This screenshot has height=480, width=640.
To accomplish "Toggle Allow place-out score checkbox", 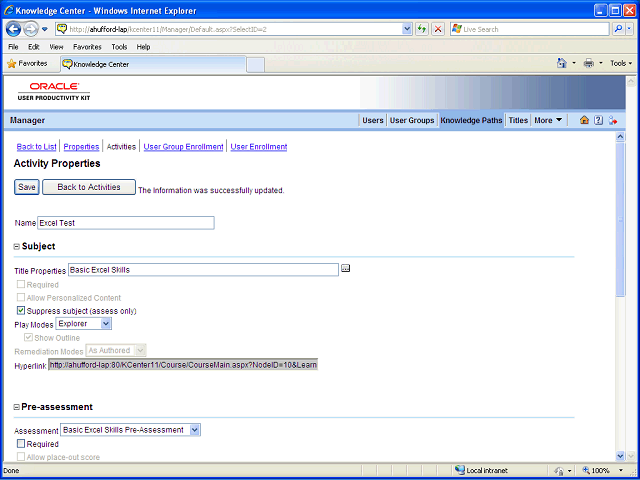I will (21, 457).
